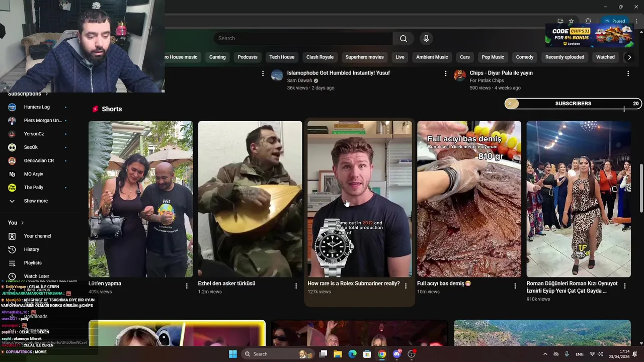Screen dimensions: 644x362
Task: Expand the Subscriptions section chevron
Action: [x=47, y=94]
